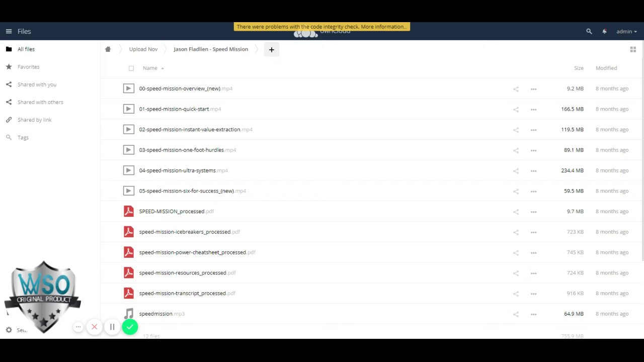Click green checkmark to finish recording
The image size is (644, 362).
130,327
